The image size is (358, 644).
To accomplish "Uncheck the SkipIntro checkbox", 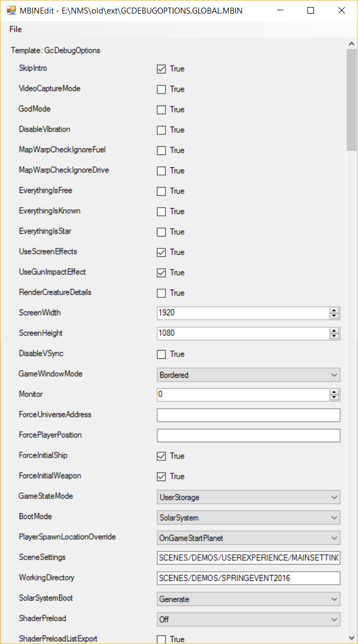I will 161,68.
